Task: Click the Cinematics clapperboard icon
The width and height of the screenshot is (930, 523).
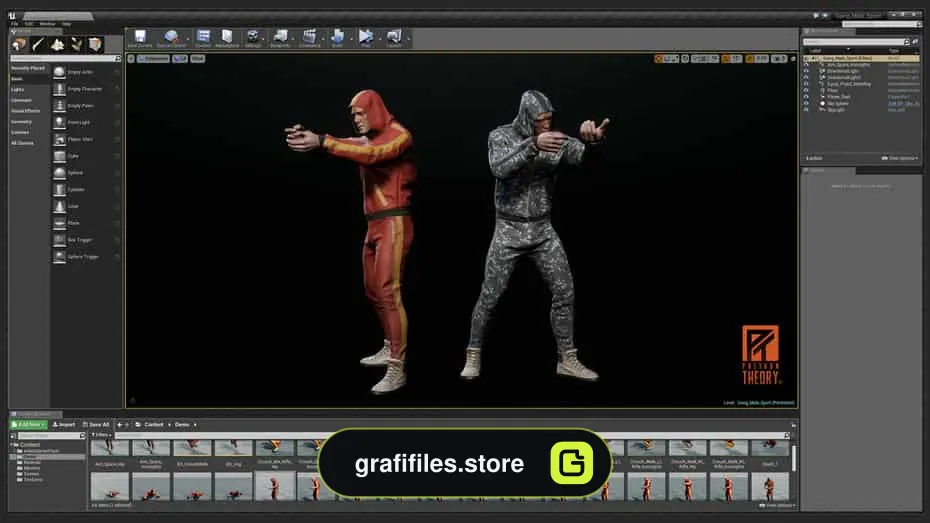Action: pos(309,37)
